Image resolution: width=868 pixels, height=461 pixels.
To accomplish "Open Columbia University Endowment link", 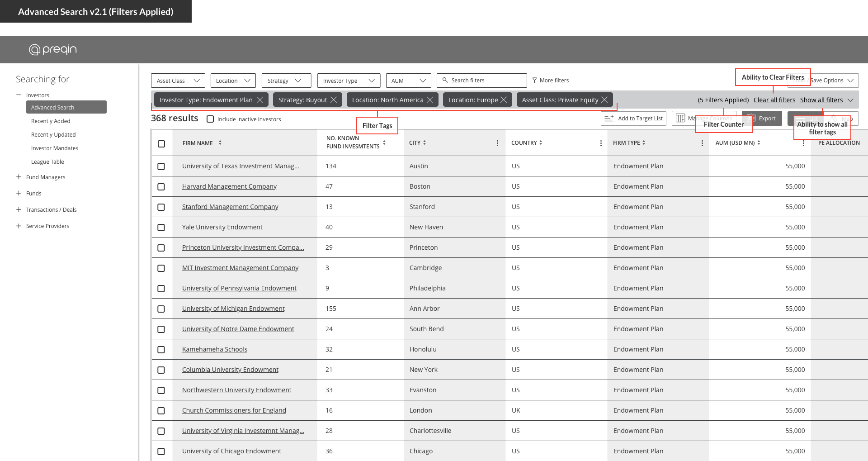I will click(230, 370).
